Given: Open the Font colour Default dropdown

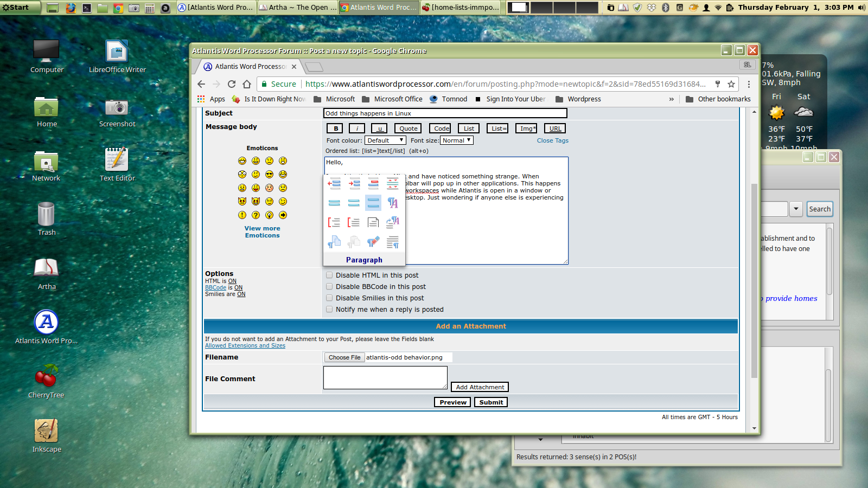Looking at the screenshot, I should coord(385,140).
